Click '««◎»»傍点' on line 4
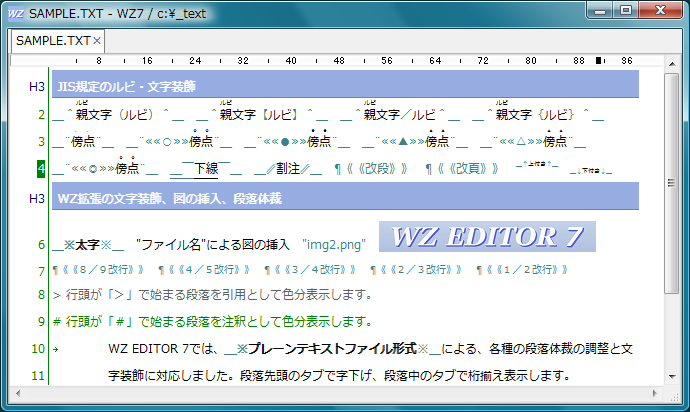 [105, 167]
